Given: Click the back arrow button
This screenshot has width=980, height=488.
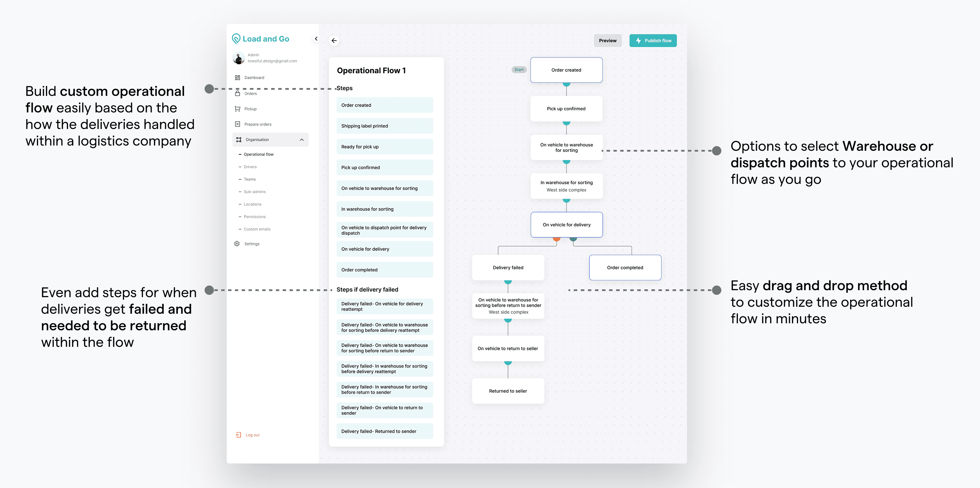Looking at the screenshot, I should coord(334,41).
